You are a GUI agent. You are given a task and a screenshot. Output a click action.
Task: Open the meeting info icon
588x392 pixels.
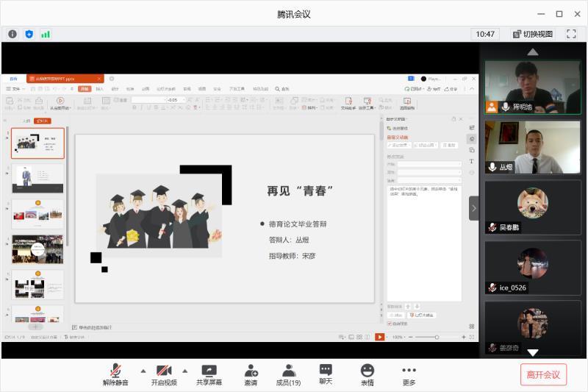tap(12, 34)
